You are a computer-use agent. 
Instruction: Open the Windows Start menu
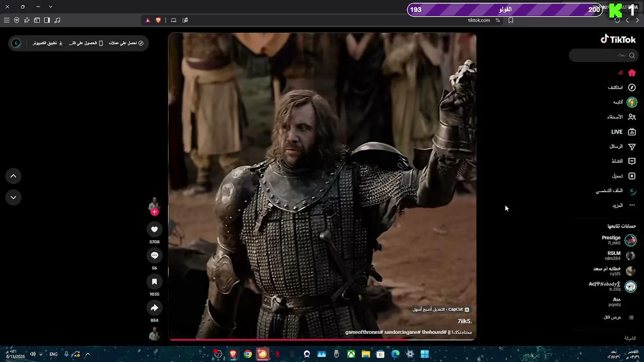pos(425,354)
